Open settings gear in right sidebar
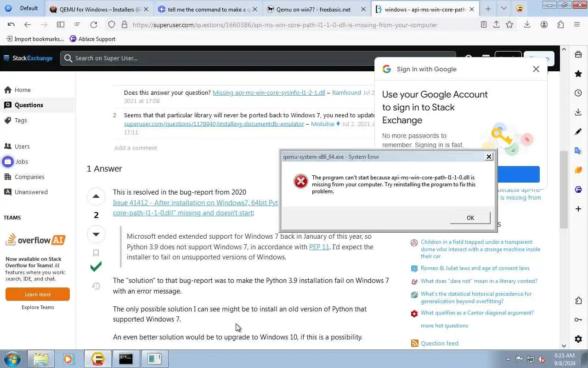 point(578,339)
